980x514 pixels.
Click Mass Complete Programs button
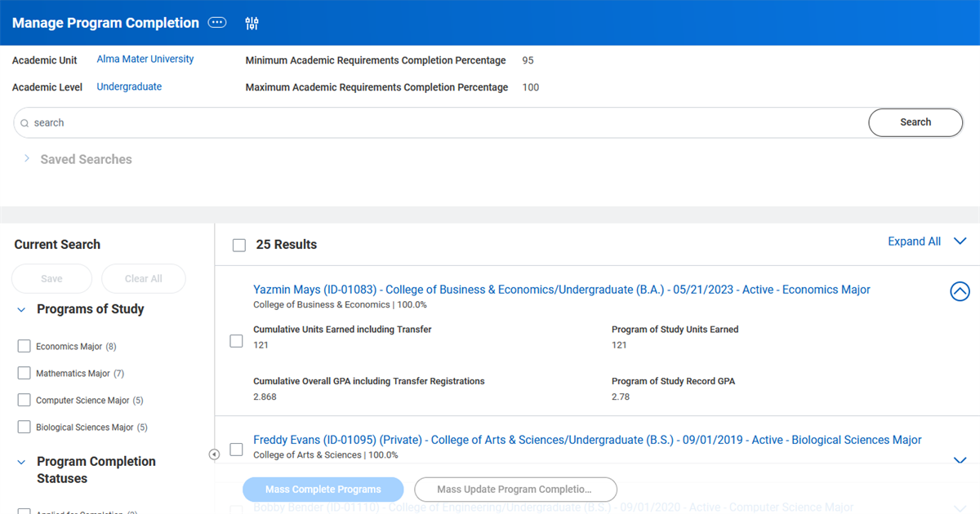323,490
